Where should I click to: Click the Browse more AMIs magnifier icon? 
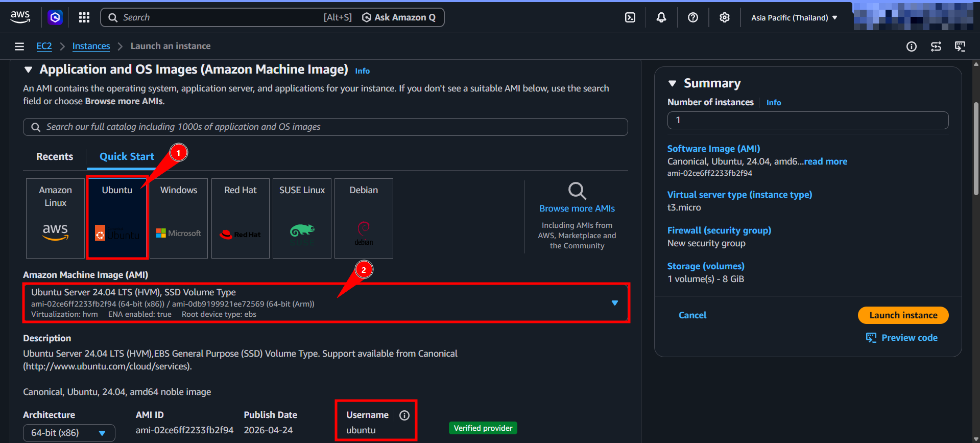point(577,191)
